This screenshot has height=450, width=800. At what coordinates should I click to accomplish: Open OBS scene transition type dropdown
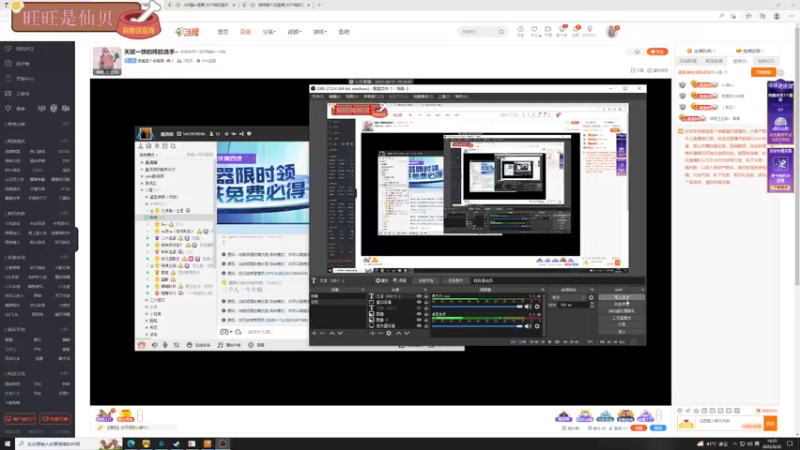tap(568, 297)
